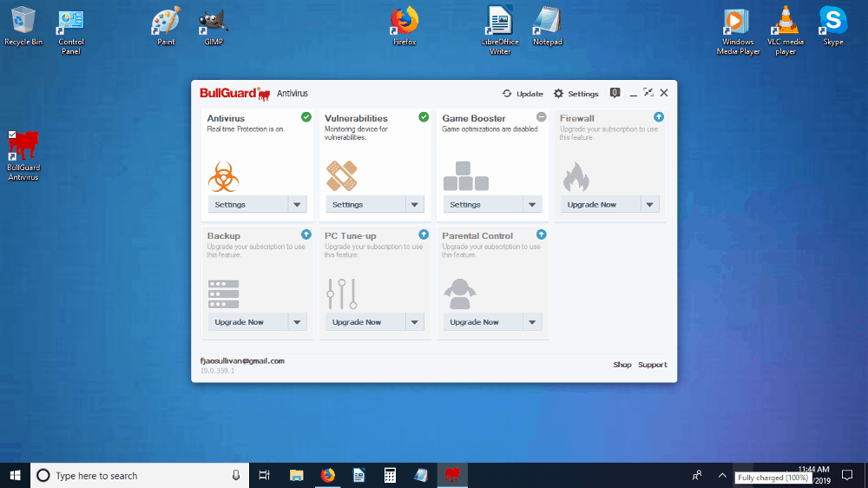This screenshot has height=488, width=868.
Task: Click Upgrade Now under Parental Control
Action: click(483, 322)
